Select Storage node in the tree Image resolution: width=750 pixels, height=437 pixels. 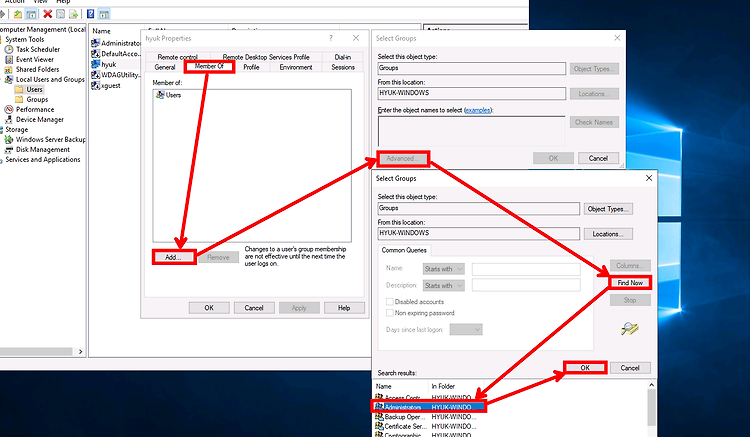[x=16, y=130]
